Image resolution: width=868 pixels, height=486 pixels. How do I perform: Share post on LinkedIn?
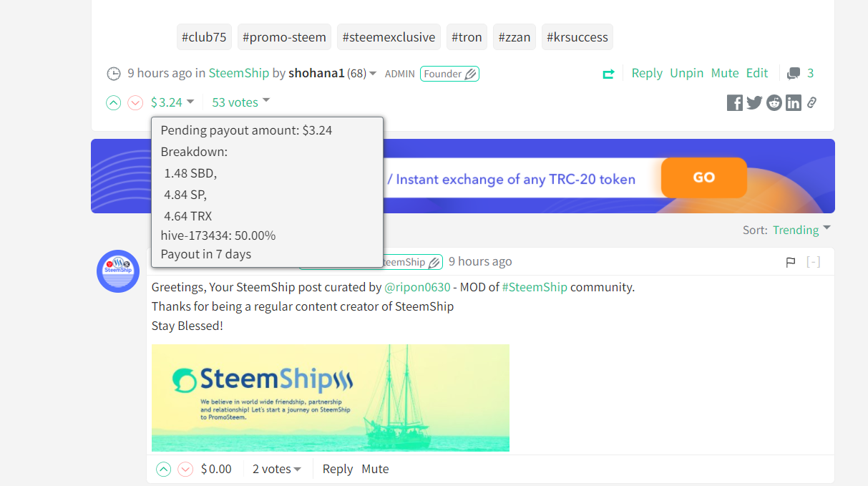click(x=794, y=102)
